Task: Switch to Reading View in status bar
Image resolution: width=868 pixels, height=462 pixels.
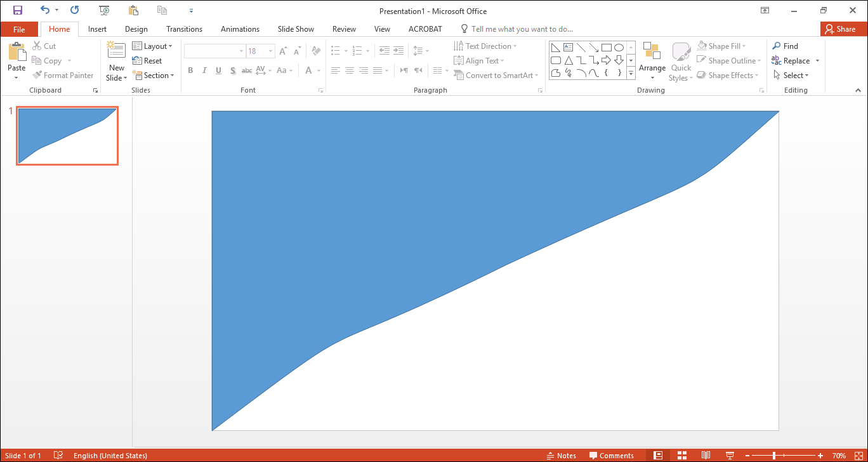Action: tap(706, 456)
